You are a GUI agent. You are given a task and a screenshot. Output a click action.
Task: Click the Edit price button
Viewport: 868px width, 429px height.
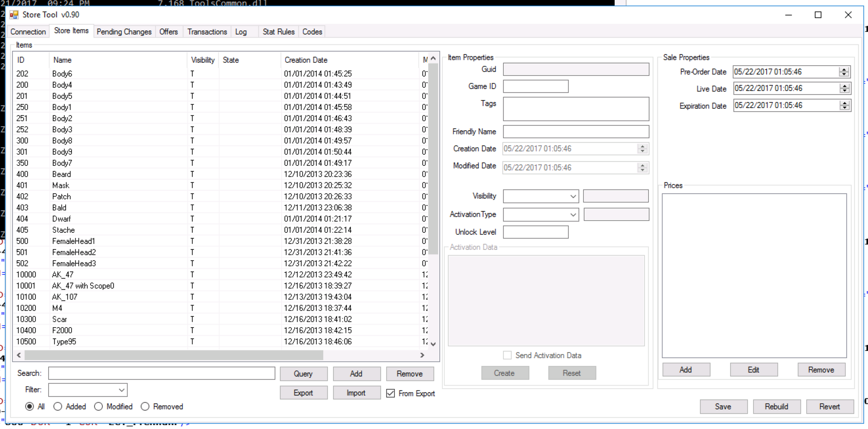[754, 370]
